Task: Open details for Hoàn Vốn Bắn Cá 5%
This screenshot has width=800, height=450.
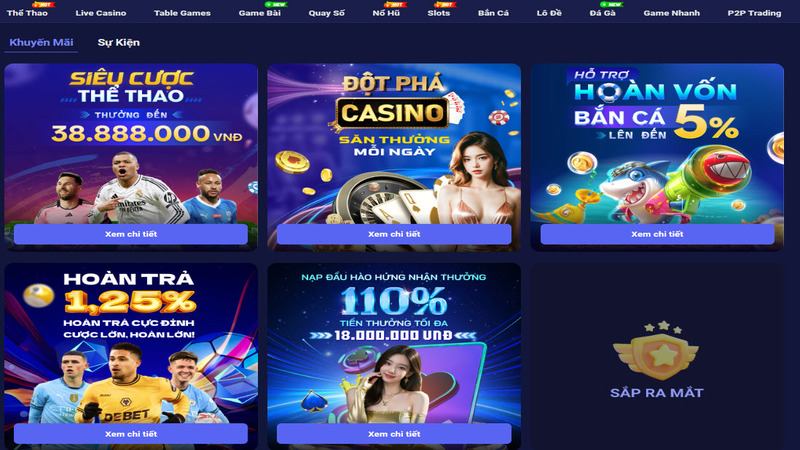Action: click(657, 234)
